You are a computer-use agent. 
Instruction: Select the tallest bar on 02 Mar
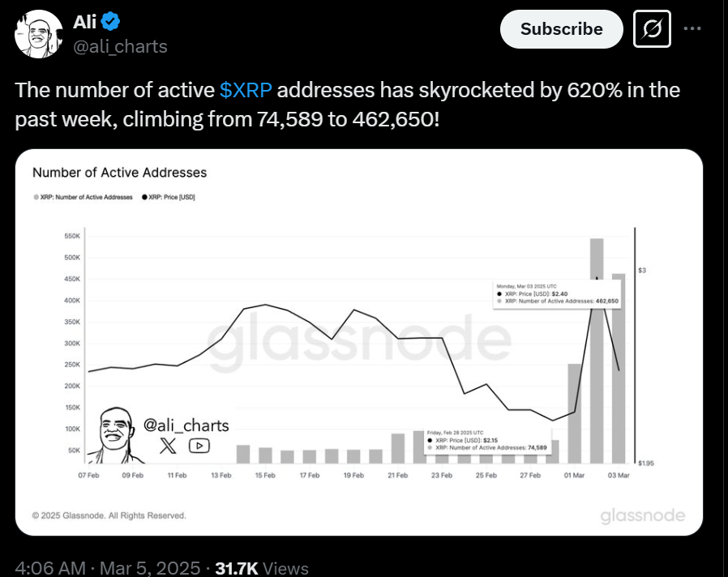(597, 351)
